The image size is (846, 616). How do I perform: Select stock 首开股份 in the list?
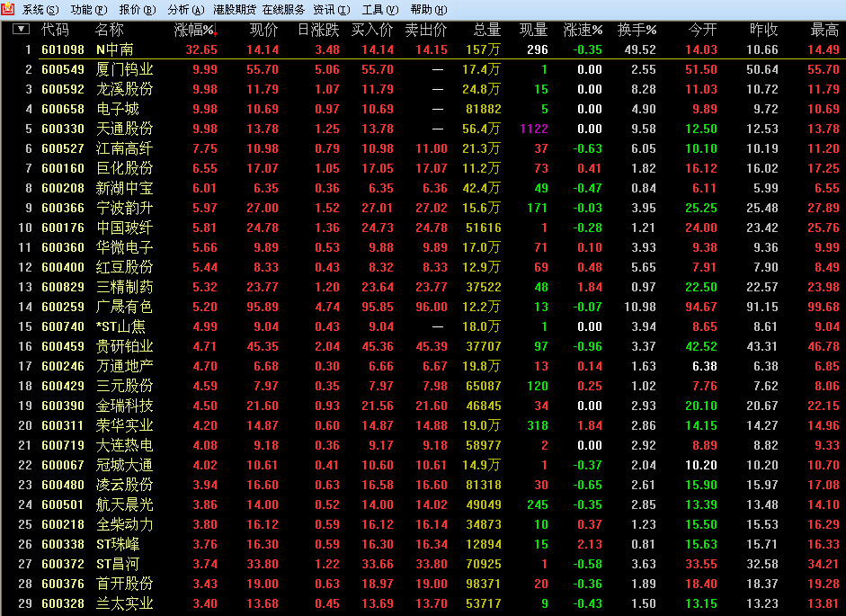tap(125, 585)
